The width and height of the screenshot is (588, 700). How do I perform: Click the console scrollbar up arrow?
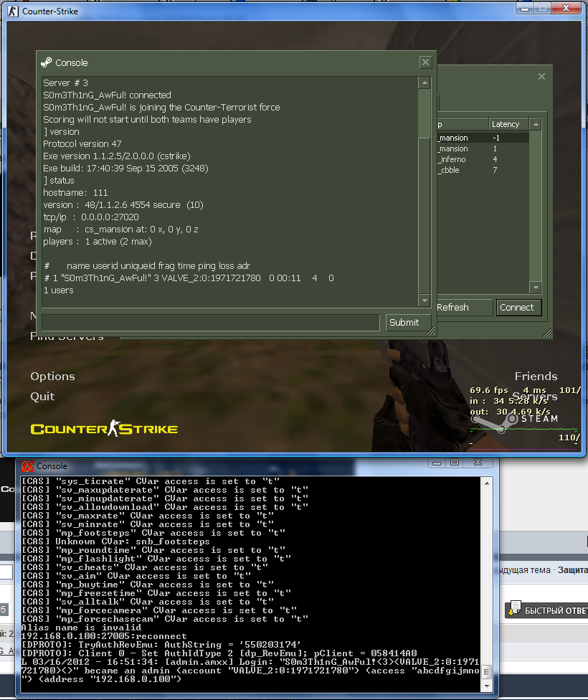[x=425, y=82]
